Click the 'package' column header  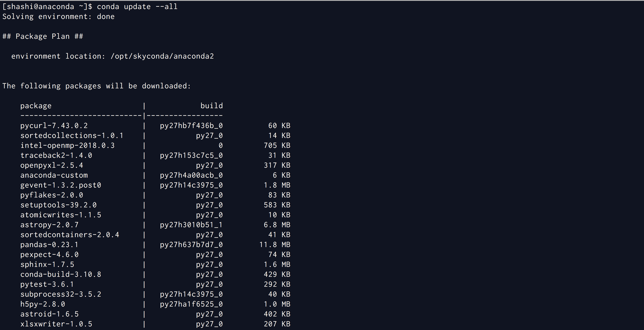tap(36, 106)
